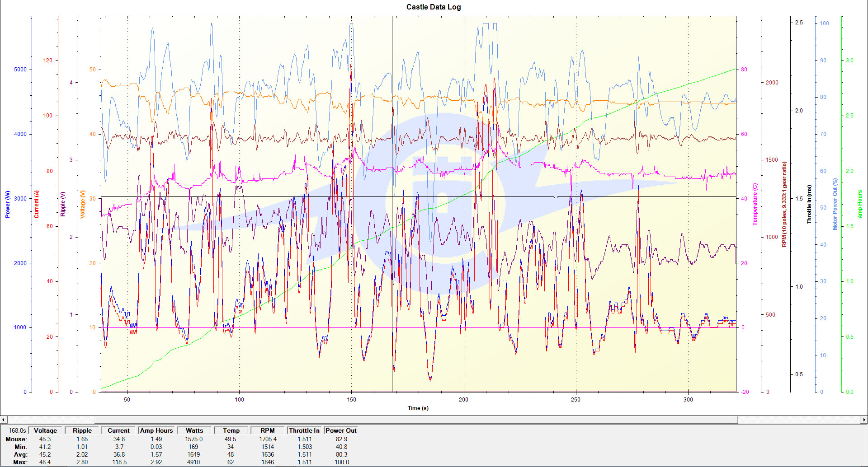This screenshot has width=868, height=467.
Task: Toggle the Power Out column header
Action: 341,430
